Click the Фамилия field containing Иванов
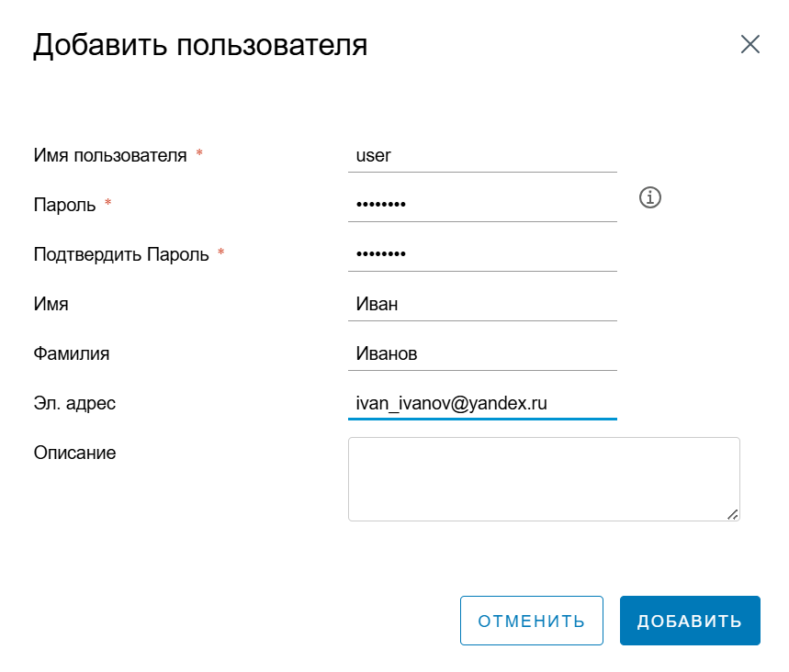The image size is (789, 672). [482, 354]
